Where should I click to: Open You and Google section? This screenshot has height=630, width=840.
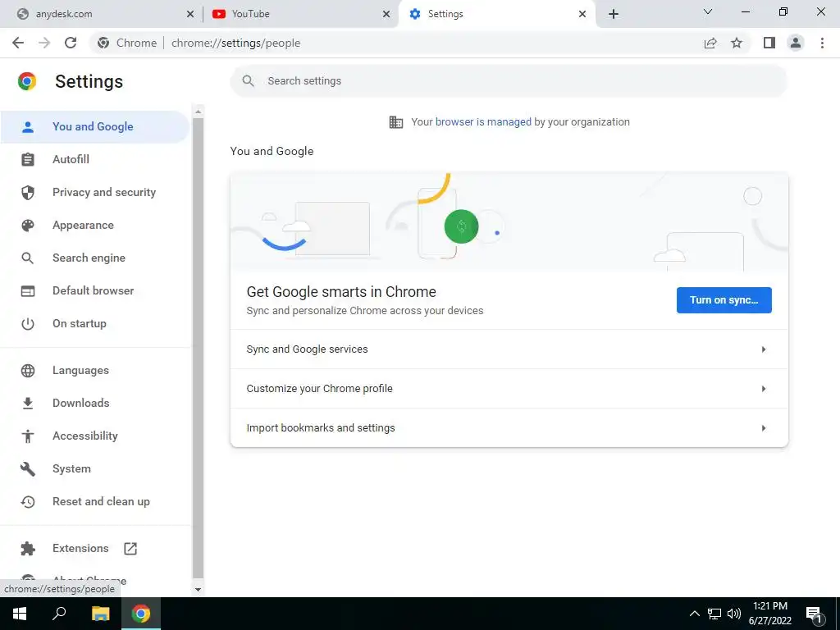(x=95, y=127)
